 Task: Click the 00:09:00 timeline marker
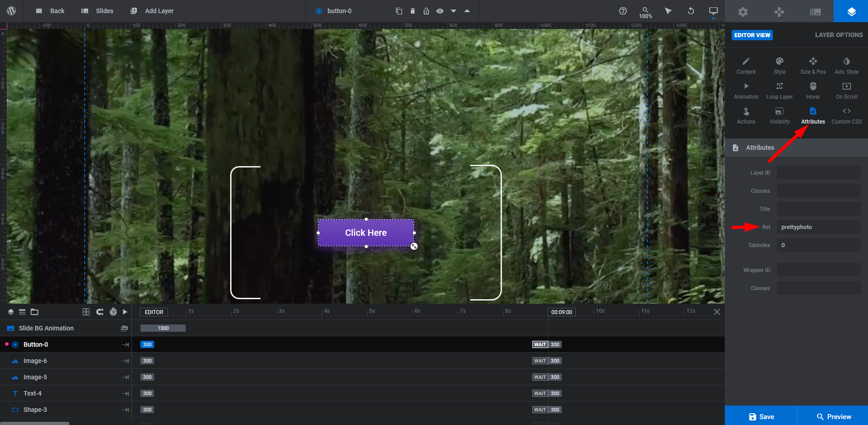(x=562, y=312)
